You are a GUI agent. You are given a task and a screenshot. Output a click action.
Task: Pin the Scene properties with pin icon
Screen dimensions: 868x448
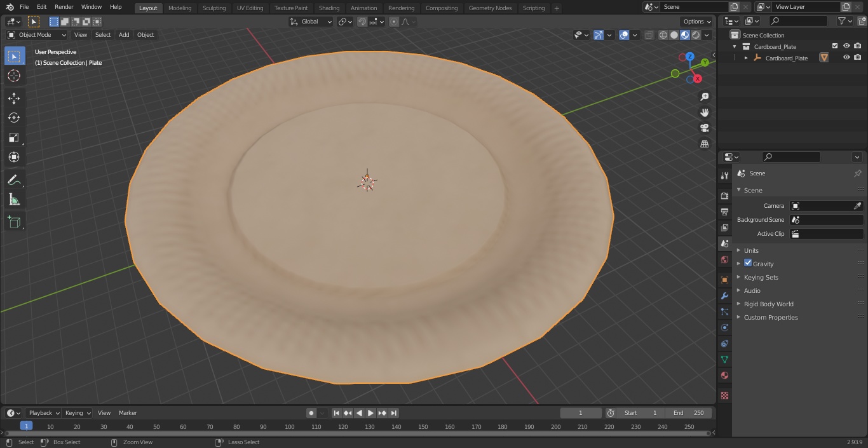tap(857, 173)
